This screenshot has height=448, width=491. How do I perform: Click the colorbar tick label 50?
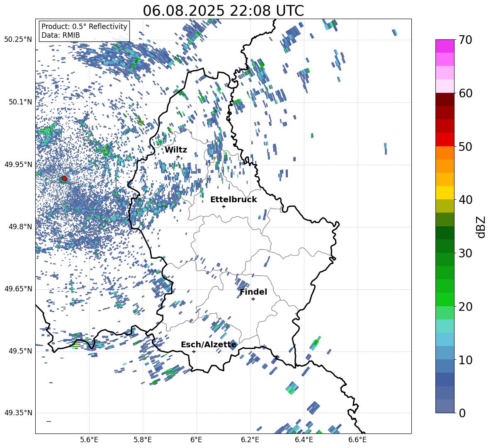coord(465,147)
